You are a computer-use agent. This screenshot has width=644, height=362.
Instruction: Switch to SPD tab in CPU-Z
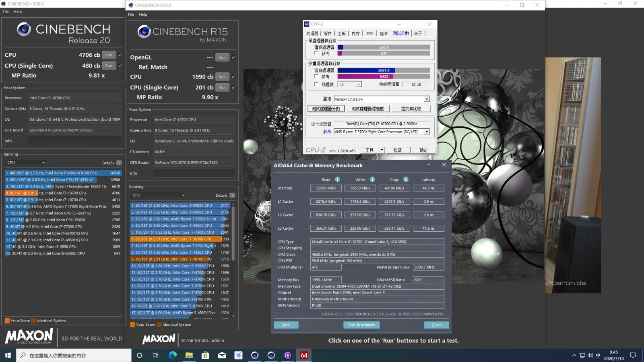pos(369,33)
